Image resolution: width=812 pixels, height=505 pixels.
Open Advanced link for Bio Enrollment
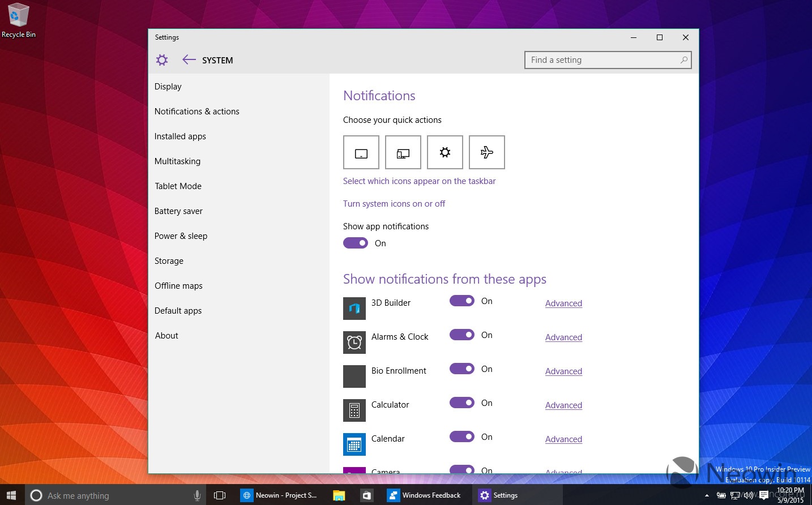click(563, 371)
